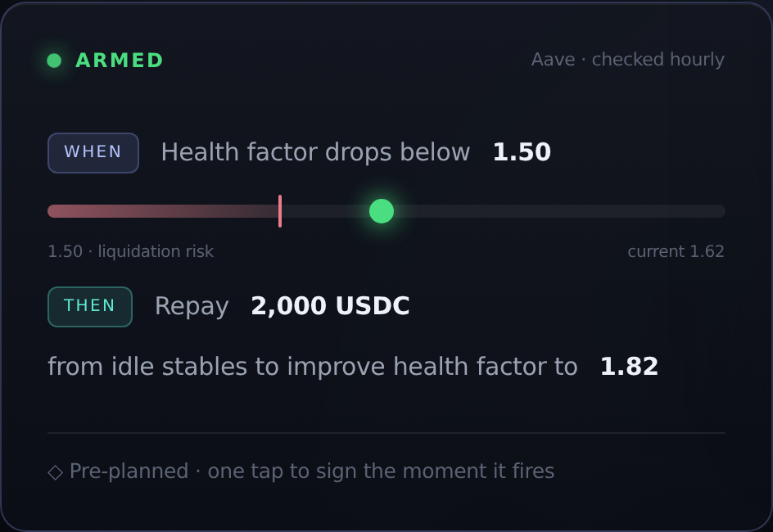Click the divider line above the footer
The width and height of the screenshot is (773, 532).
point(386,433)
